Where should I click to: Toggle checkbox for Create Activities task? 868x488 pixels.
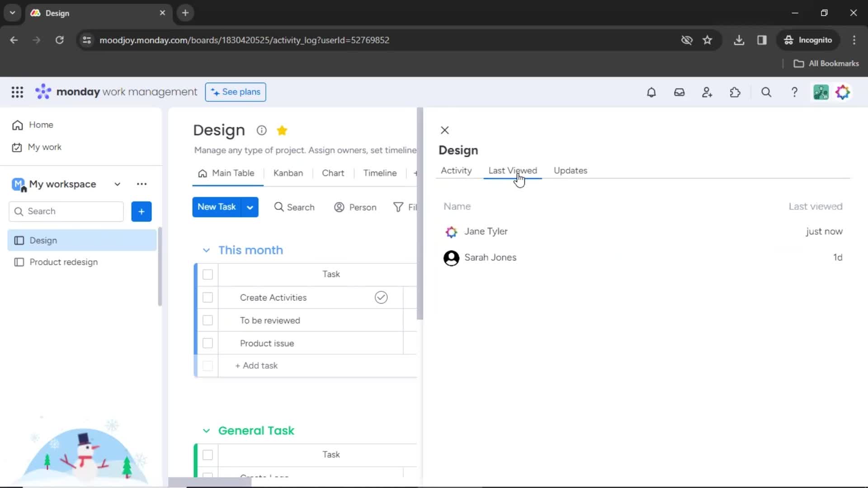[208, 297]
